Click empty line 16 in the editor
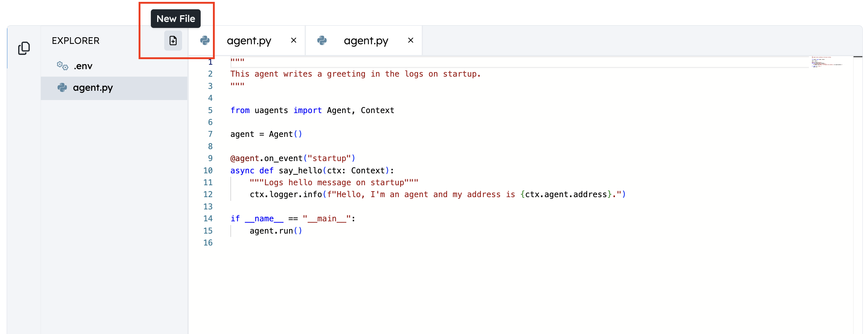The image size is (868, 334). [520, 243]
